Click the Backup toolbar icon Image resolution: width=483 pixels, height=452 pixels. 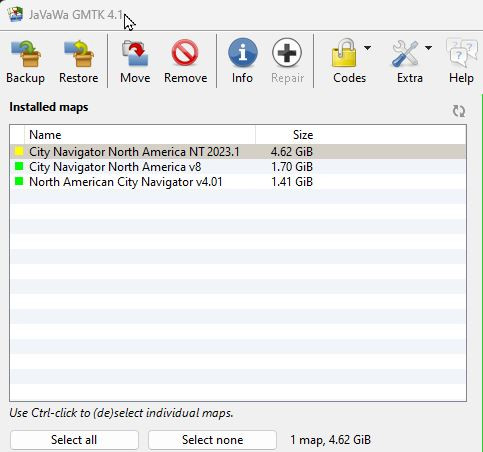pyautogui.click(x=26, y=54)
